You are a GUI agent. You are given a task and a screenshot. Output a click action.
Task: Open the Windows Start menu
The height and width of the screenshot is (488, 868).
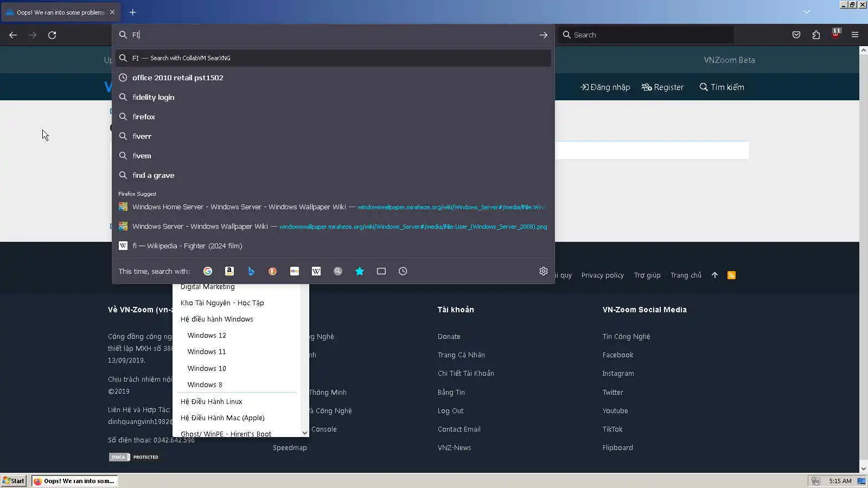point(14,481)
